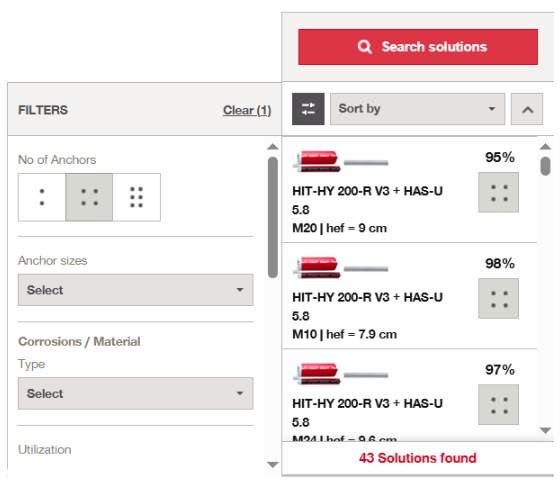Click the sort direction up-chevron button
The image size is (560, 487).
pyautogui.click(x=527, y=109)
